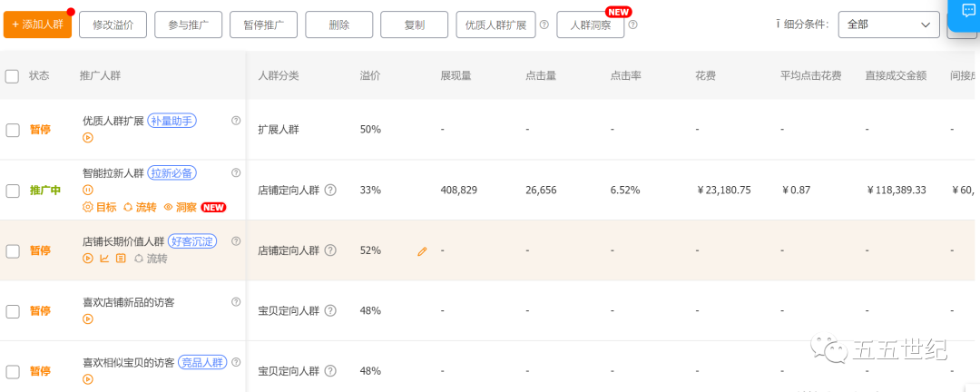Click the 溢价 column header
Screen dimensions: 980x392
(x=370, y=75)
